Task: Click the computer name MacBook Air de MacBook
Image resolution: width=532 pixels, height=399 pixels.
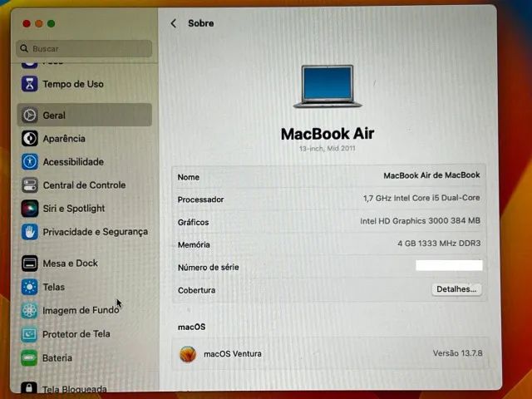Action: (x=431, y=175)
